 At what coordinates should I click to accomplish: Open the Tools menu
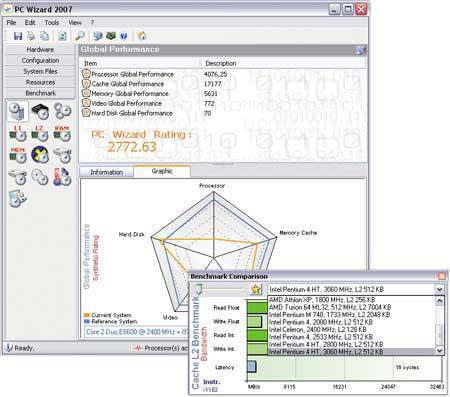click(52, 23)
